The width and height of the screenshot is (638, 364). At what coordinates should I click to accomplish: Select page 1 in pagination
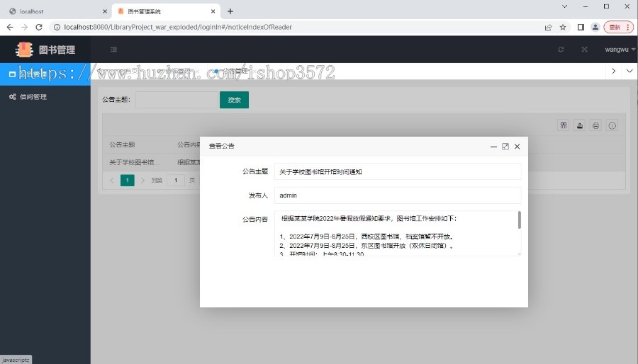128,180
